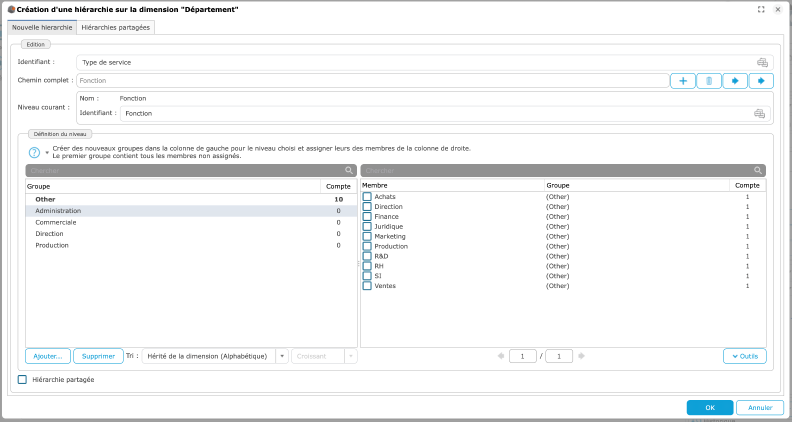Viewport: 792px width, 422px height.
Task: Click the translation icon in Niveau courant Identifiant
Action: coord(758,114)
